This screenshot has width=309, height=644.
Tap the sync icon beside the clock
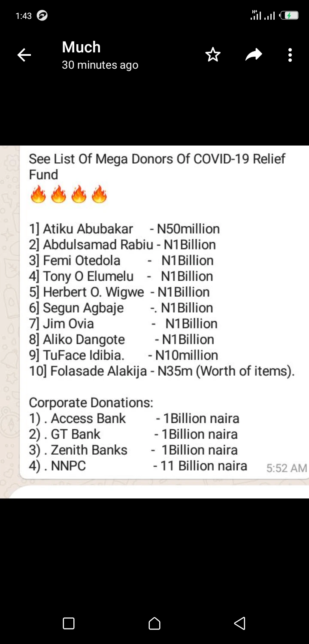(42, 16)
